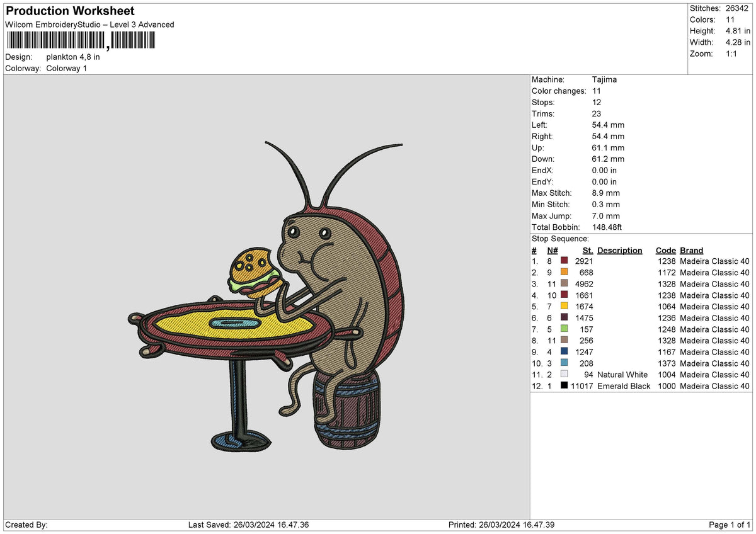This screenshot has height=534, width=756.
Task: Click the embroidered cockroach design preview
Action: pos(266,296)
